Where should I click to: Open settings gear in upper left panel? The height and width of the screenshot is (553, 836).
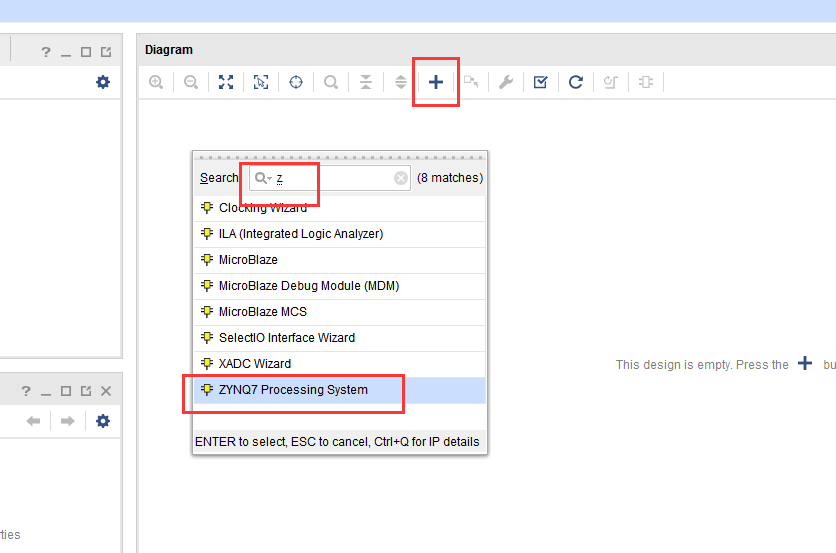103,82
